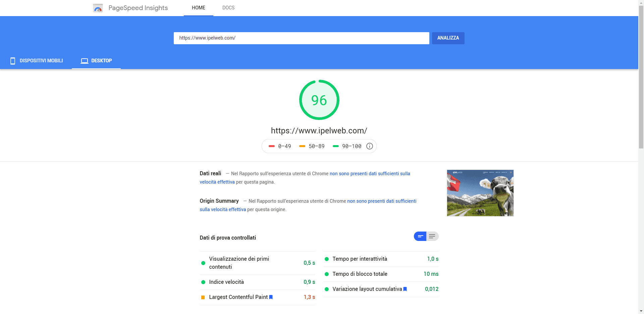Click the mobile phone icon

tap(13, 61)
